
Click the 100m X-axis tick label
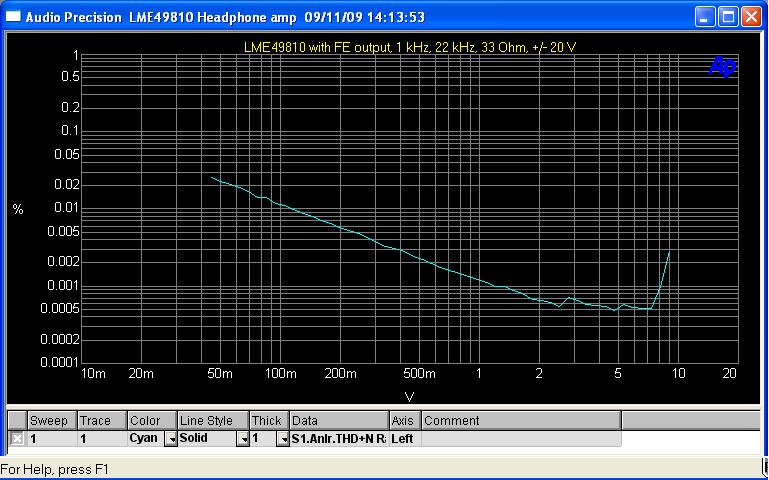[x=281, y=374]
